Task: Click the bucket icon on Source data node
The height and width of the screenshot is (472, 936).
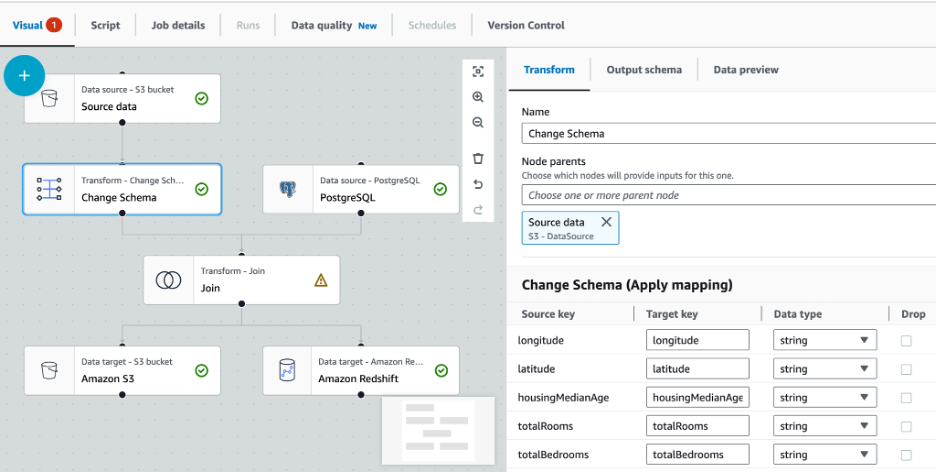Action: [x=49, y=98]
